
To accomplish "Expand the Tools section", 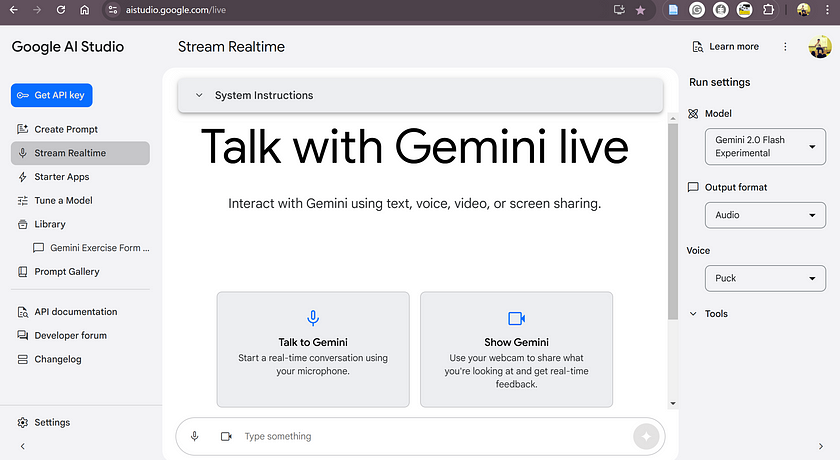I will (x=708, y=314).
